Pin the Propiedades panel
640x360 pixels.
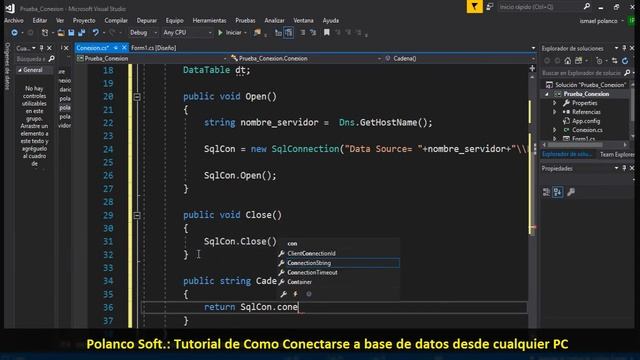coord(624,168)
